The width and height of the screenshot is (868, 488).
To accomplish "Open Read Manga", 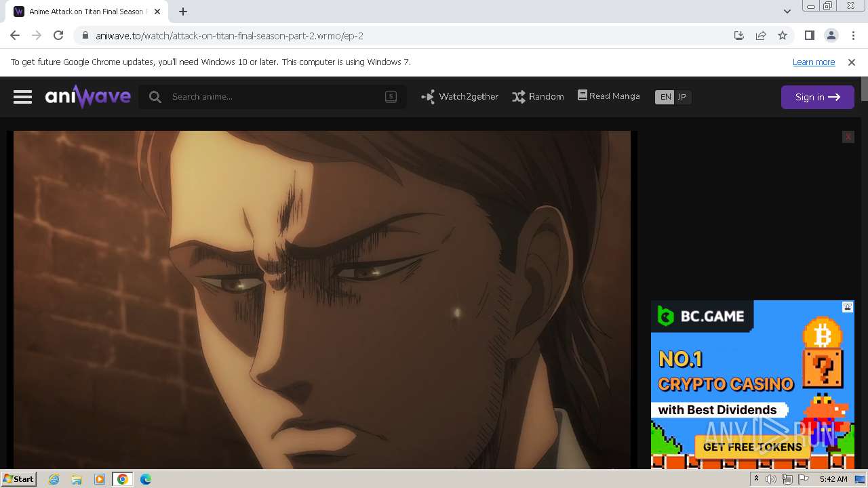I will [x=608, y=96].
